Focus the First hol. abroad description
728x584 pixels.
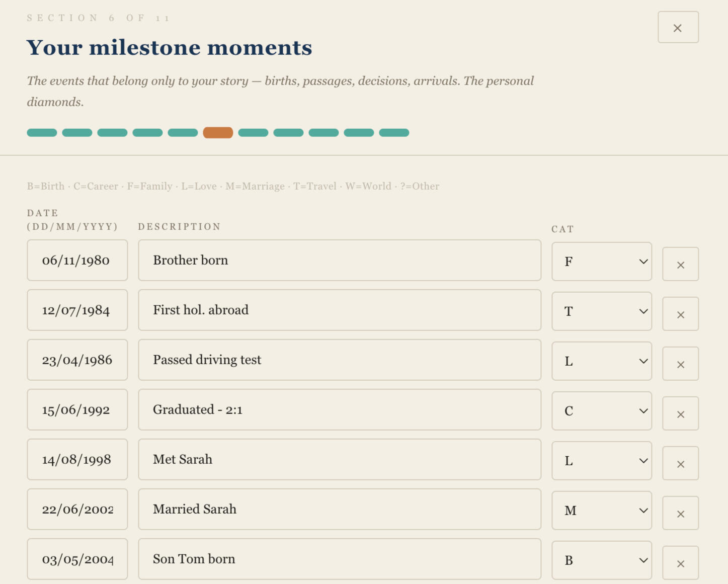coord(339,310)
